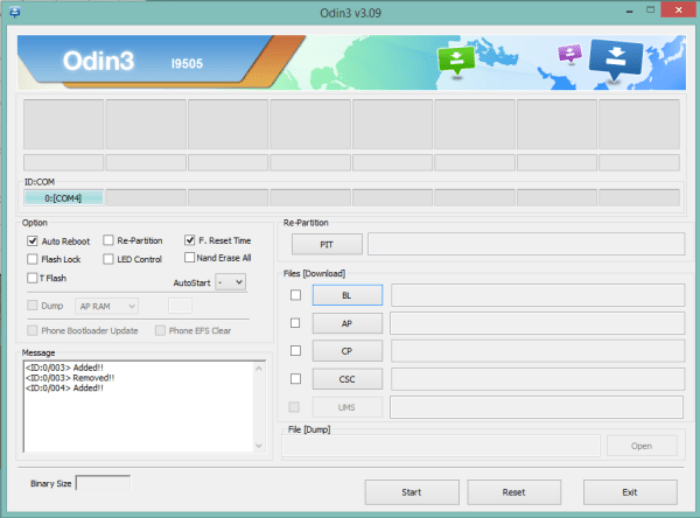
Task: Click the CP file path field
Action: (538, 351)
